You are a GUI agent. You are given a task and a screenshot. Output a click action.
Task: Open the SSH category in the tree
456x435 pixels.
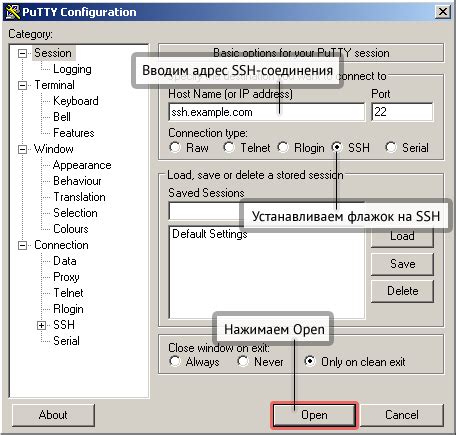click(64, 325)
